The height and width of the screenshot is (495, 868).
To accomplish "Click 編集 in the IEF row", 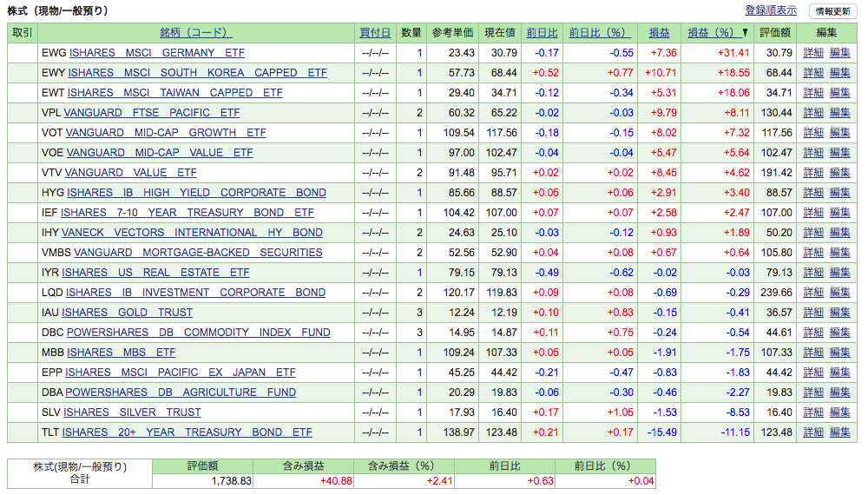I will tap(839, 212).
